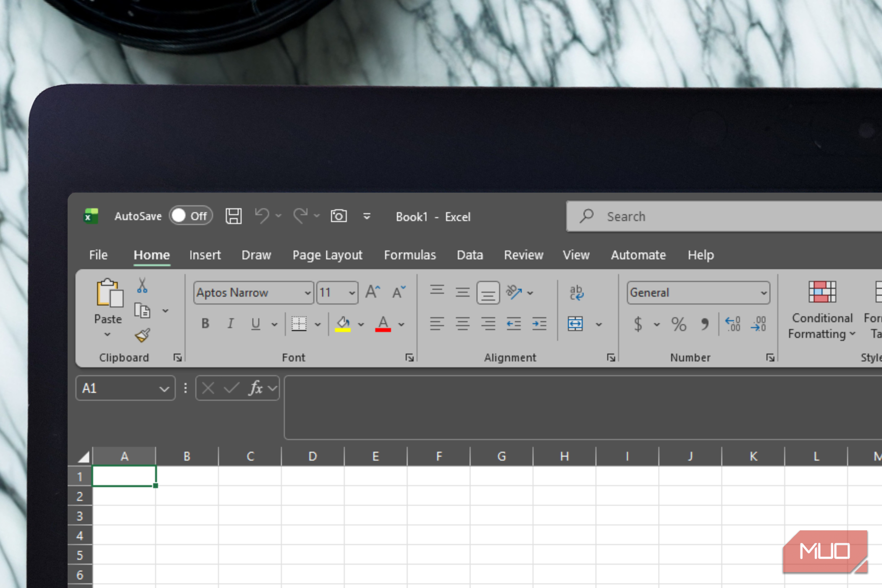Apply the red font color

coord(383,324)
